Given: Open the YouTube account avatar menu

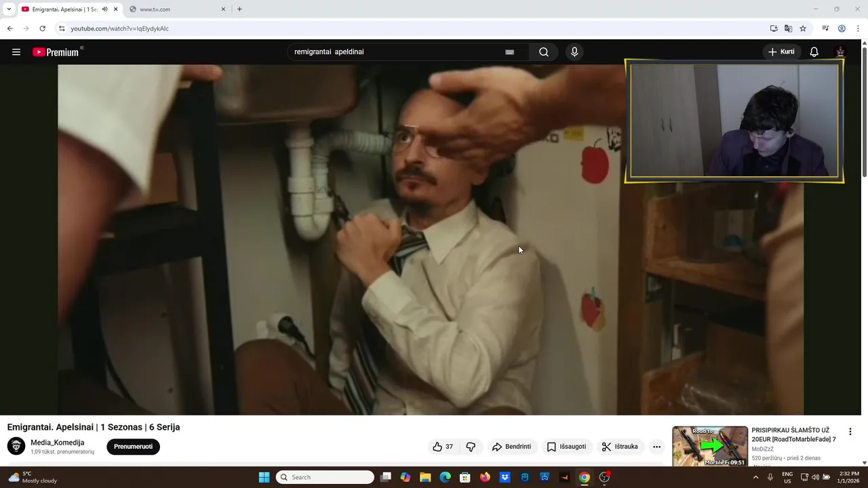Looking at the screenshot, I should (x=840, y=52).
